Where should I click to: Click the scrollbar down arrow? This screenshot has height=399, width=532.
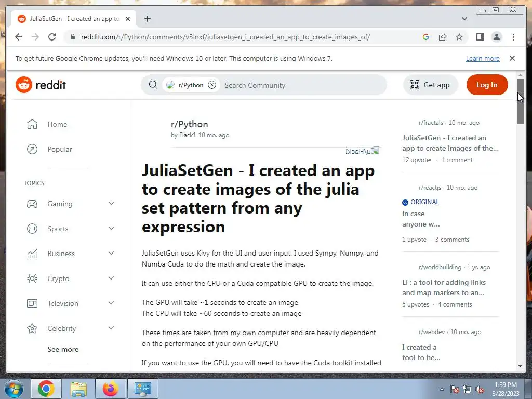520,366
